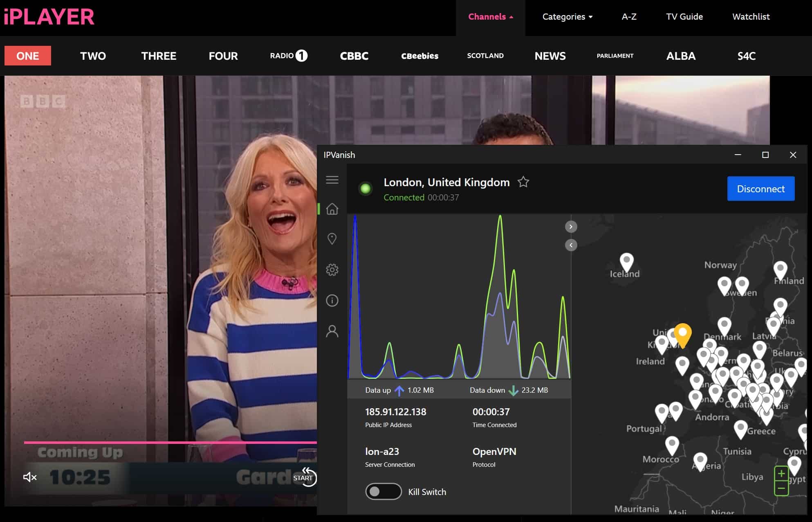The image size is (812, 522).
Task: Select the Morocco server pin
Action: pyautogui.click(x=672, y=446)
